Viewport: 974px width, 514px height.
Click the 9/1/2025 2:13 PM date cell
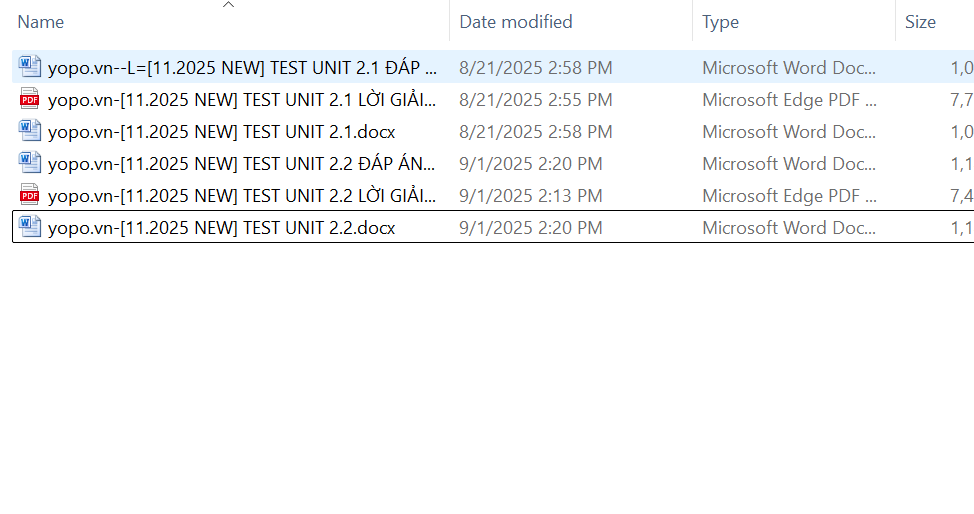tap(530, 196)
